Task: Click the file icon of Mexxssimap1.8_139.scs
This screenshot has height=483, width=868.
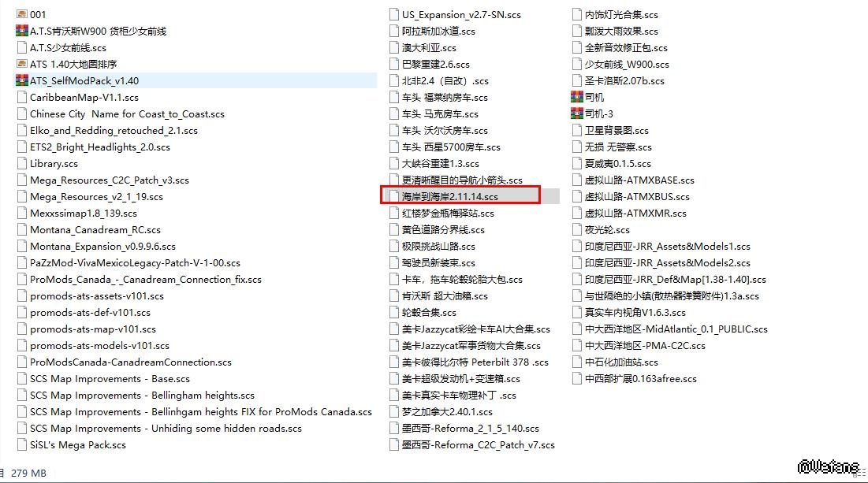Action: pyautogui.click(x=22, y=213)
